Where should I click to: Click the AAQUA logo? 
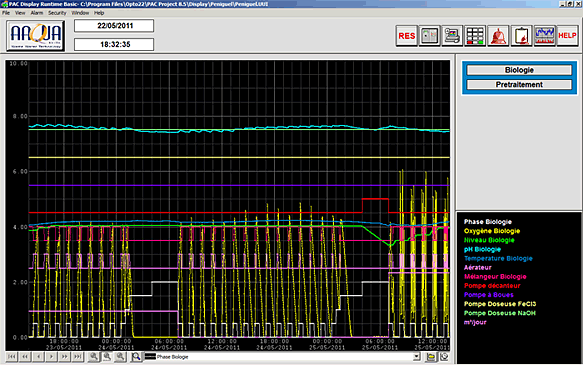36,36
